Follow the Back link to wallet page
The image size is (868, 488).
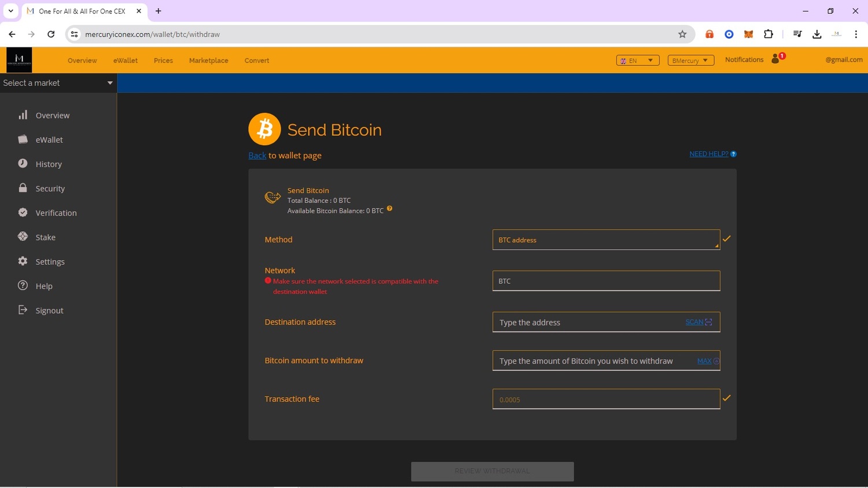point(257,155)
